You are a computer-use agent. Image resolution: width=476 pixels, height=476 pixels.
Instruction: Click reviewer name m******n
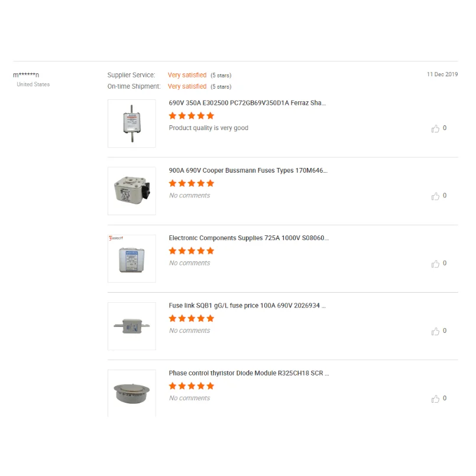[x=26, y=75]
